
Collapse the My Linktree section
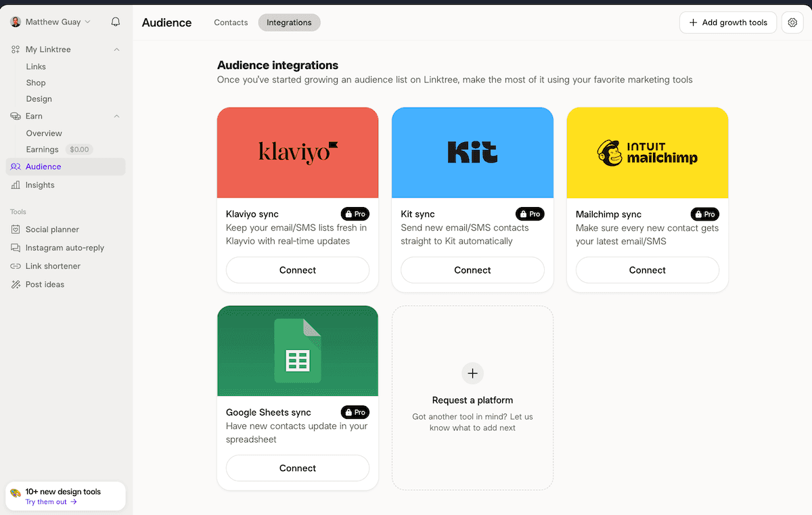(x=116, y=49)
